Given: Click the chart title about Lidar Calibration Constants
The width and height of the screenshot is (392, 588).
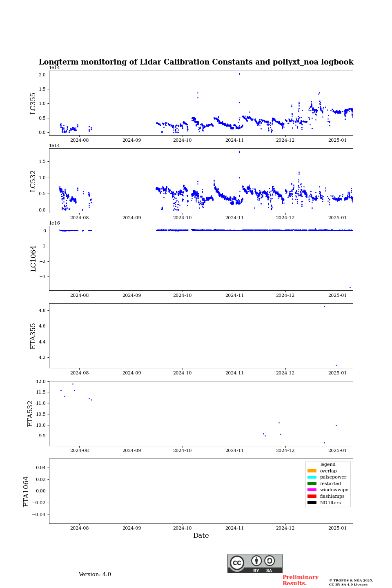Looking at the screenshot, I should (x=196, y=62).
